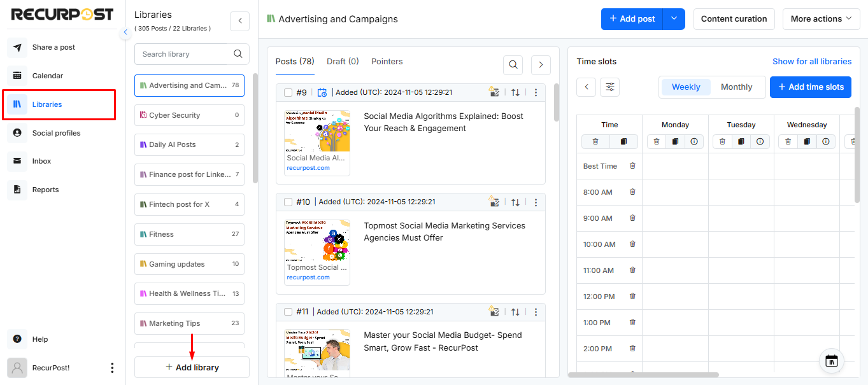Open the Libraries menu item in sidebar
Viewport: 868px width, 385px height.
click(x=59, y=104)
